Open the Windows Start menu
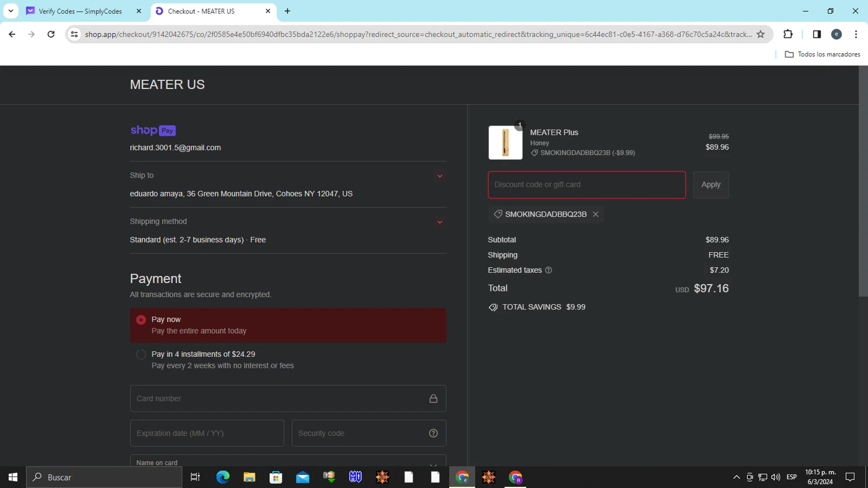This screenshot has width=868, height=488. [13, 477]
